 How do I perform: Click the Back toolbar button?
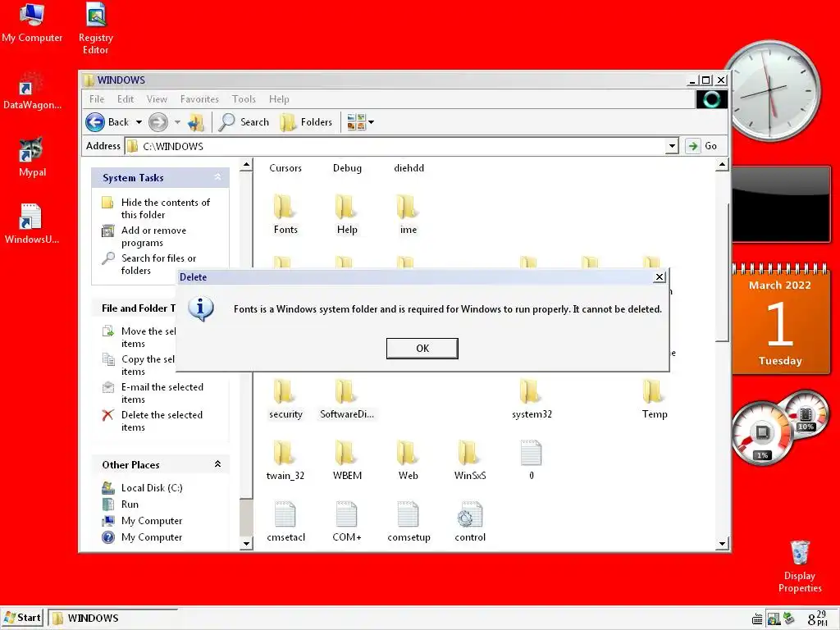[x=107, y=122]
